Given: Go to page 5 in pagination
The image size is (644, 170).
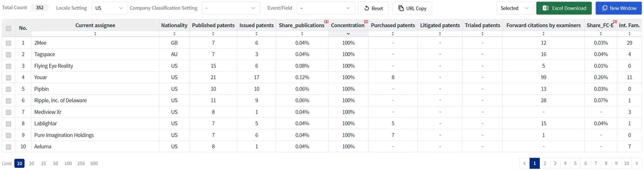Looking at the screenshot, I should point(575,163).
